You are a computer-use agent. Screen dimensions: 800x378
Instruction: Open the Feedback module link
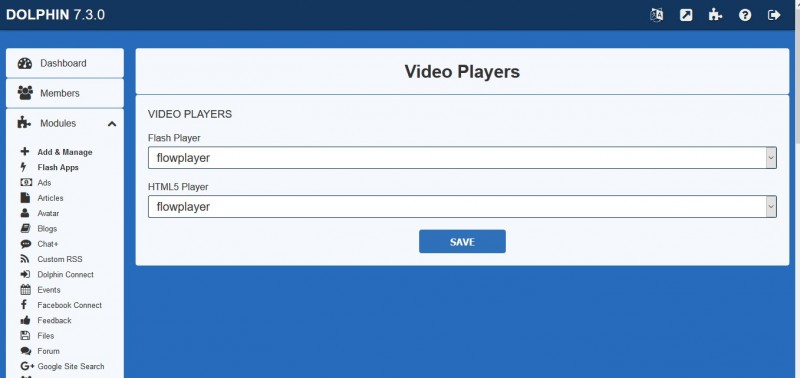click(54, 320)
